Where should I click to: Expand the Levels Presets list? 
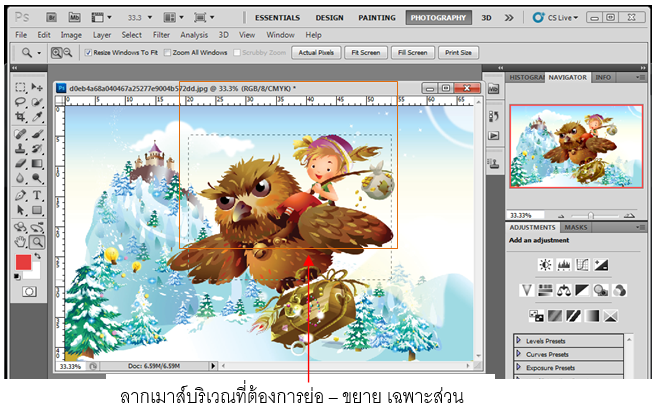(520, 340)
